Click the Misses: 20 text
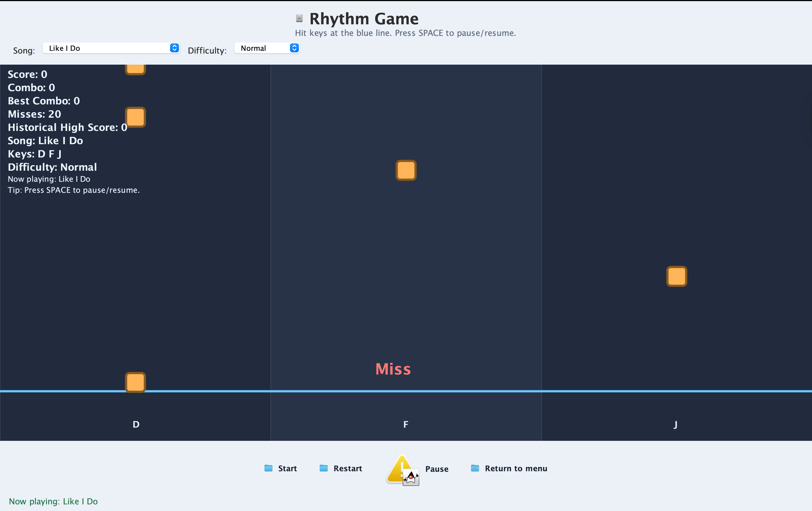Viewport: 812px width, 511px height. pyautogui.click(x=35, y=114)
